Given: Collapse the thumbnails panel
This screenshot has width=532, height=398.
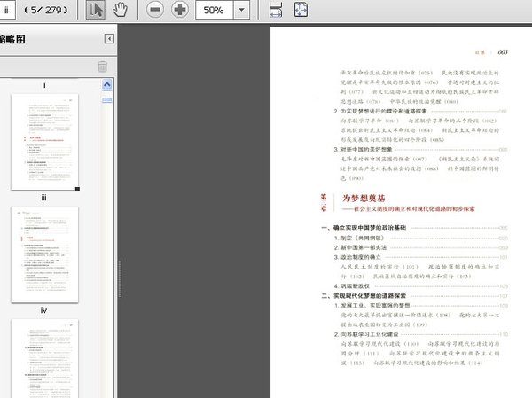Looking at the screenshot, I should click(109, 39).
